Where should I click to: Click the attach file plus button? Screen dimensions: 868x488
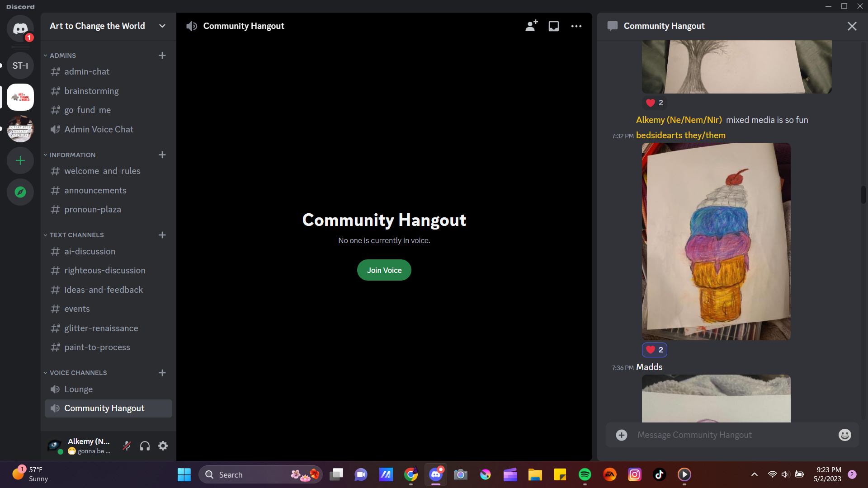click(622, 435)
